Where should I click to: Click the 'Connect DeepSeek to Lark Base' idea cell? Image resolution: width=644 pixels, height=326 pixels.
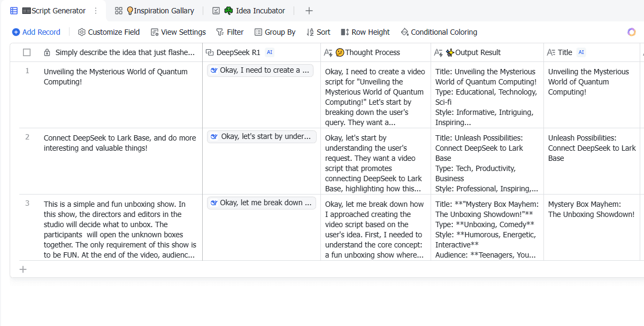[121, 161]
